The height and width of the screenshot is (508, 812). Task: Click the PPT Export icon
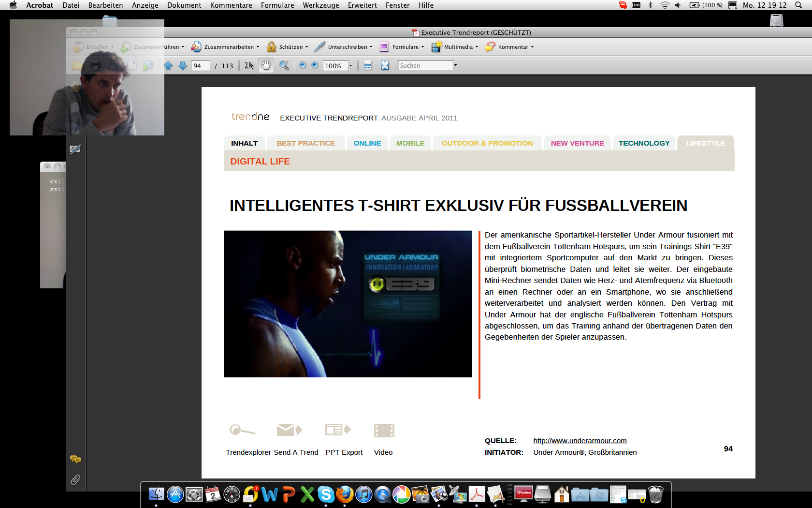coord(338,430)
